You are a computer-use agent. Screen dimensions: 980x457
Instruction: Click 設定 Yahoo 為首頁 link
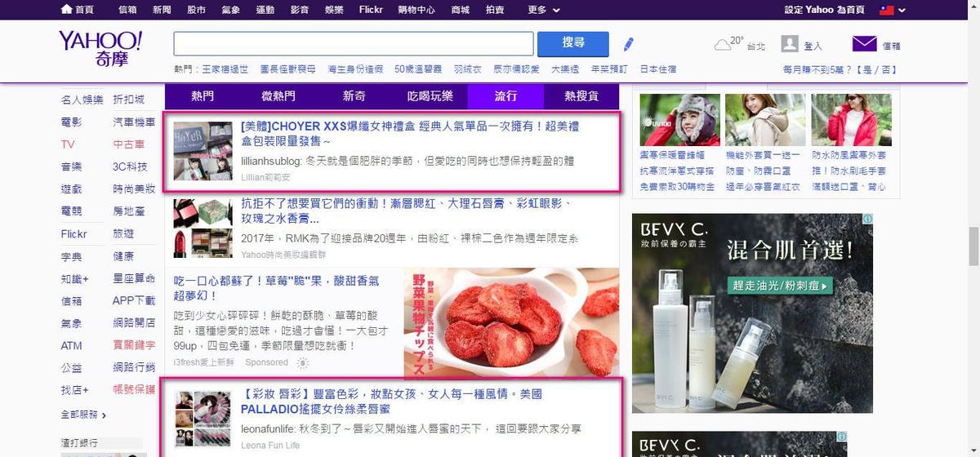pyautogui.click(x=824, y=10)
